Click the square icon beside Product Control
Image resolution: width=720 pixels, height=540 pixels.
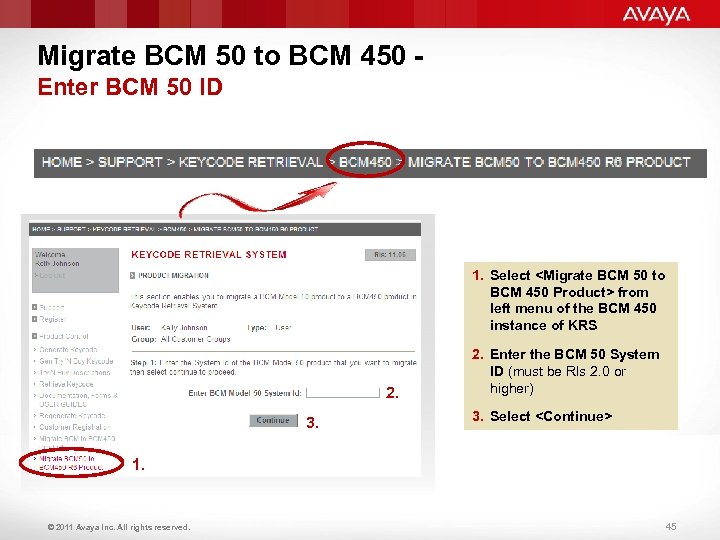34,336
